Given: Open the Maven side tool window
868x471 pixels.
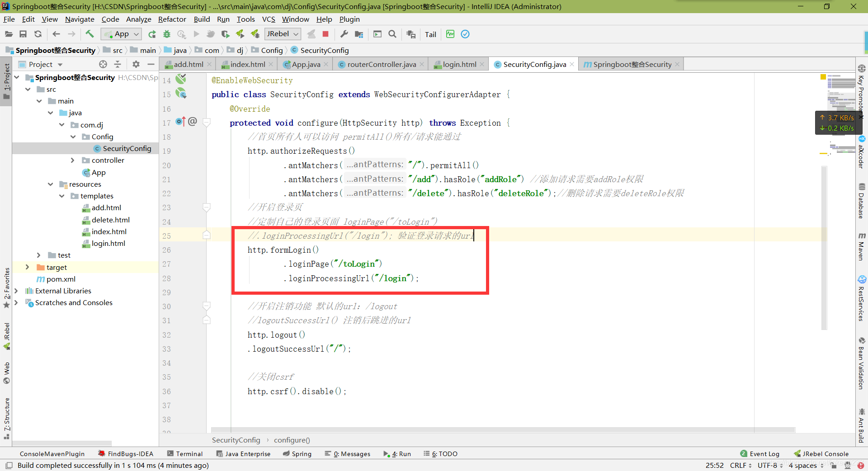Looking at the screenshot, I should click(862, 246).
